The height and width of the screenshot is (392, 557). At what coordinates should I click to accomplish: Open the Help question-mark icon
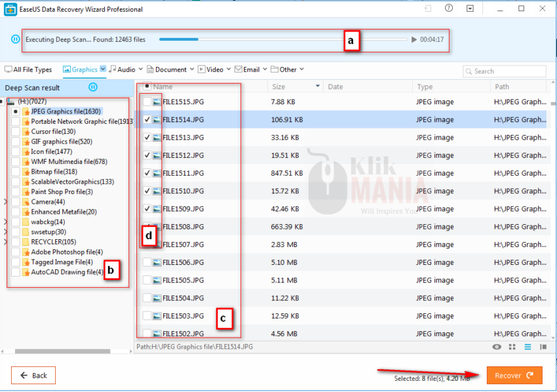point(450,9)
